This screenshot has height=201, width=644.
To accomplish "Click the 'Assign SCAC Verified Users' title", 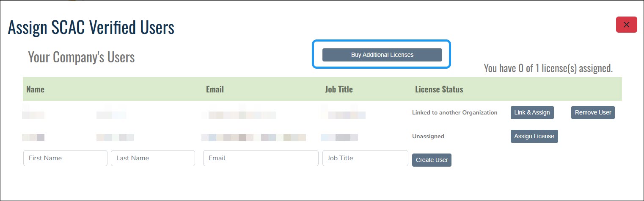I will [91, 28].
